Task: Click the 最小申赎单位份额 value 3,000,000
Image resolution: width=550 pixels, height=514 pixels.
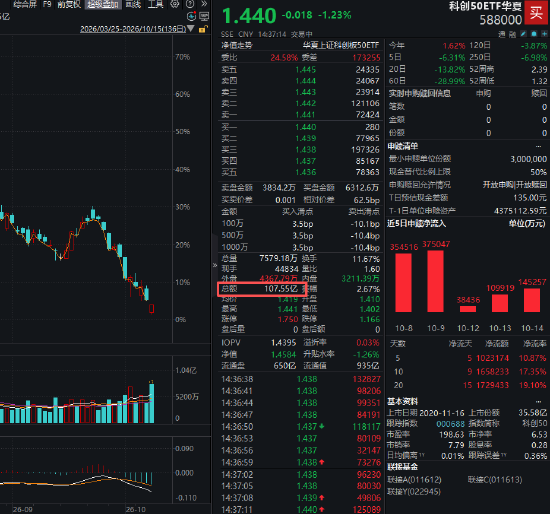Action: click(x=529, y=159)
